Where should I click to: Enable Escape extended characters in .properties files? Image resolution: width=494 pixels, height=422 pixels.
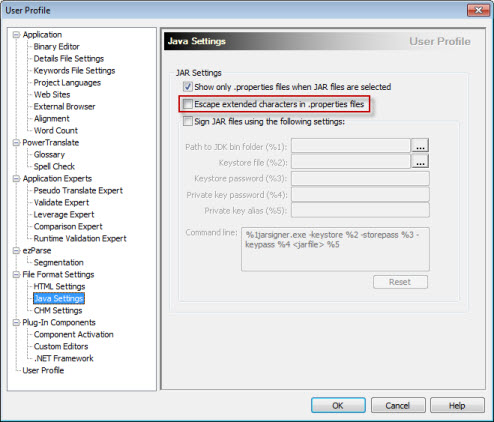coord(188,104)
